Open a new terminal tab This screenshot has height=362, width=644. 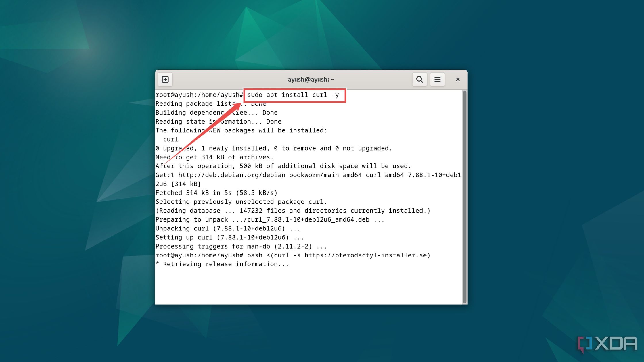point(165,79)
